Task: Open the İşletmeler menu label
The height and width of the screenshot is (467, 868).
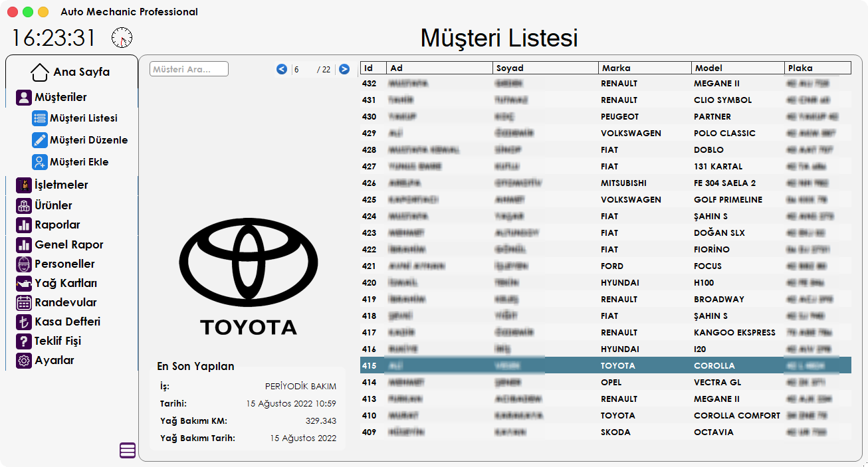Action: [x=61, y=185]
